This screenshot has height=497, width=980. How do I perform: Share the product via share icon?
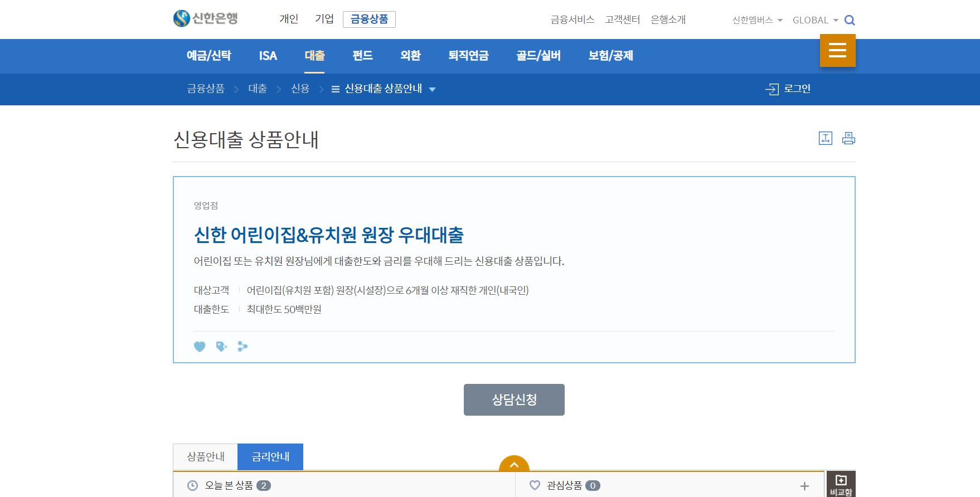(x=242, y=347)
